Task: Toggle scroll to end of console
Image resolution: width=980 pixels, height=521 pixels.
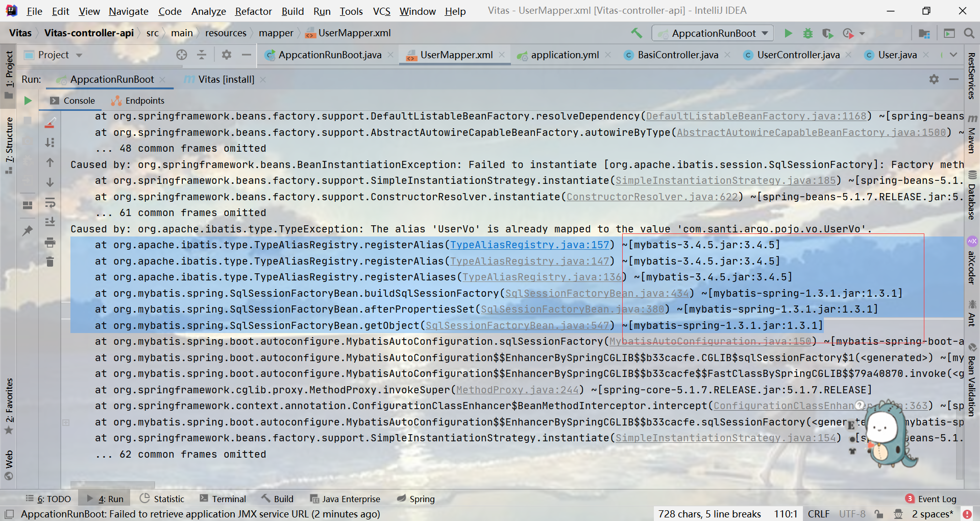Action: (50, 222)
